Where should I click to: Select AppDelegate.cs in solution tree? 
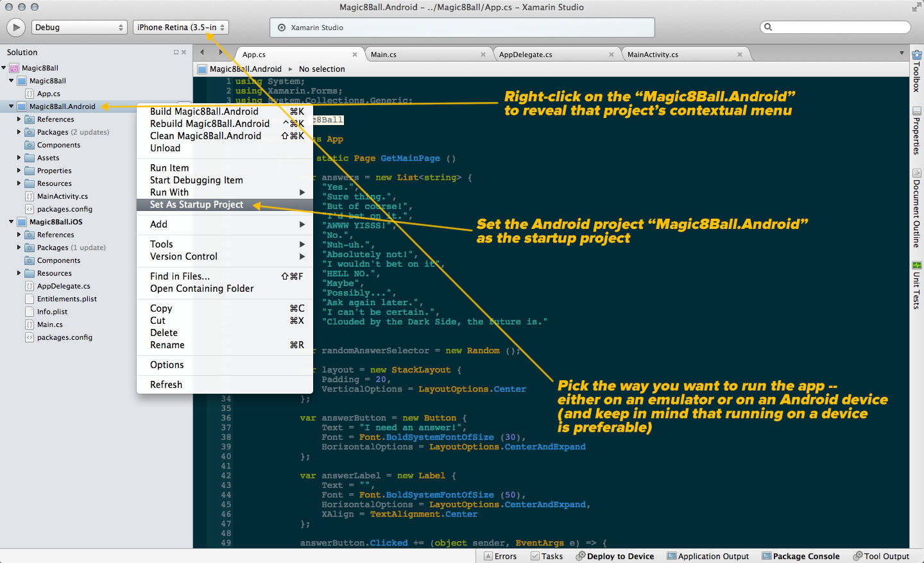point(64,286)
